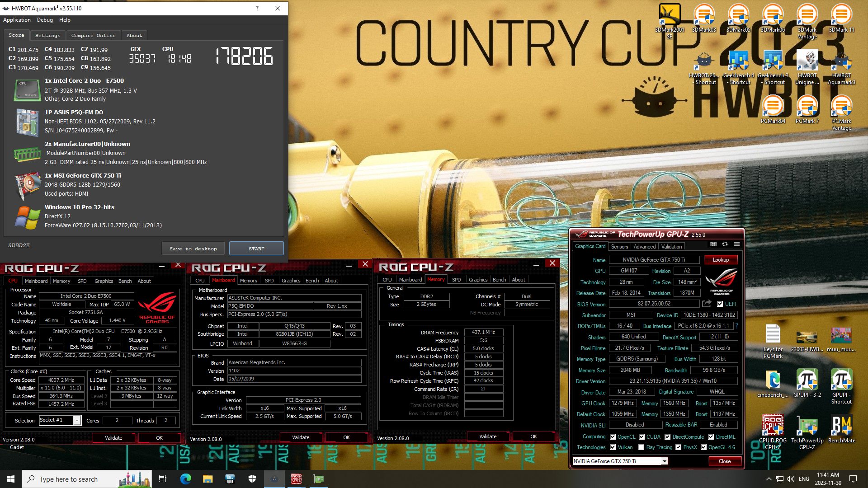Viewport: 868px width, 488px height.
Task: Toggle the DirectCompute checkbox
Action: tap(668, 437)
